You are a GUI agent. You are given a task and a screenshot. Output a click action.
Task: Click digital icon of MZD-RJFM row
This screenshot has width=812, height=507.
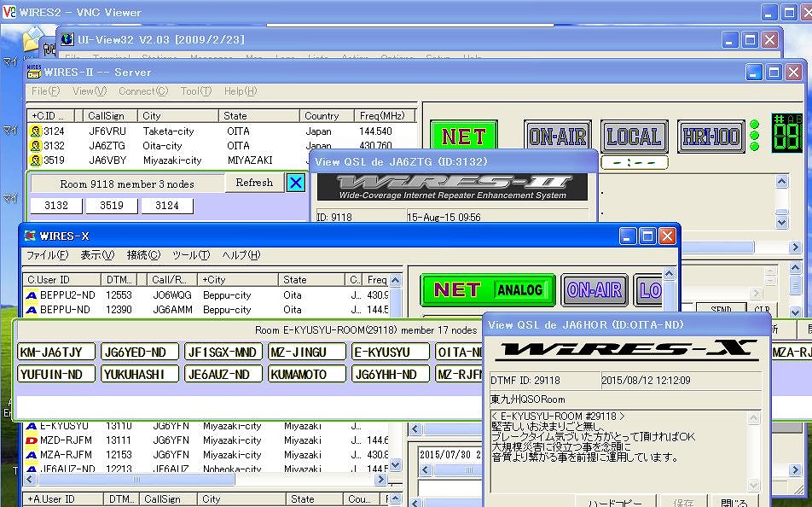[x=32, y=440]
